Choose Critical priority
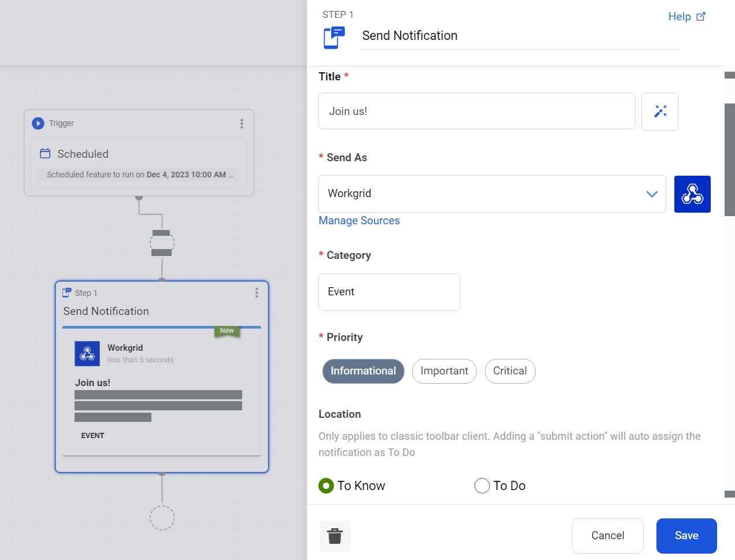The width and height of the screenshot is (735, 560). pos(510,371)
